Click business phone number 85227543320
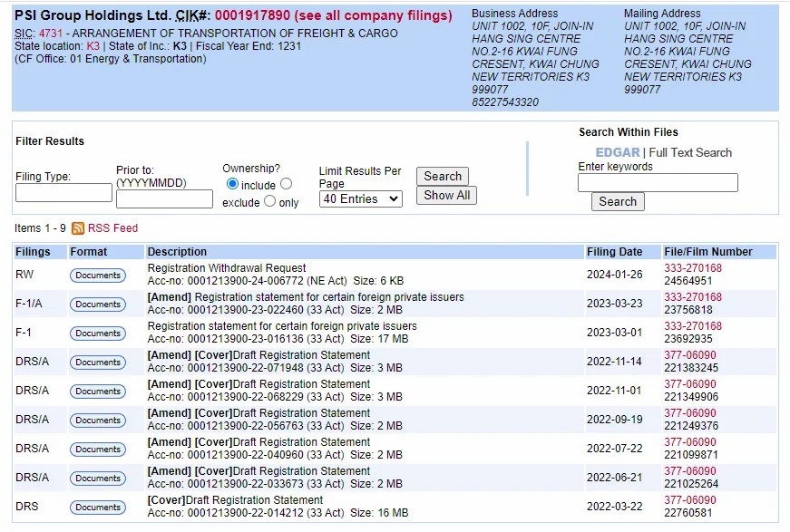790x532 pixels. [505, 102]
